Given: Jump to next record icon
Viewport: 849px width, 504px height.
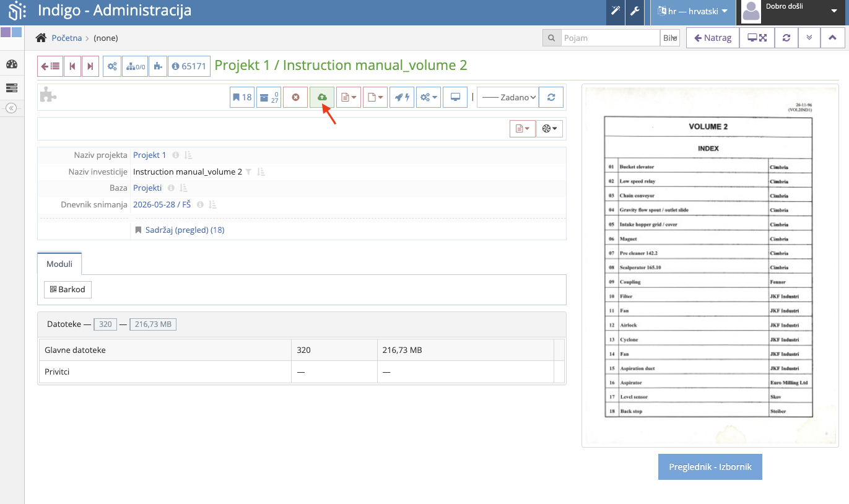Looking at the screenshot, I should (90, 66).
